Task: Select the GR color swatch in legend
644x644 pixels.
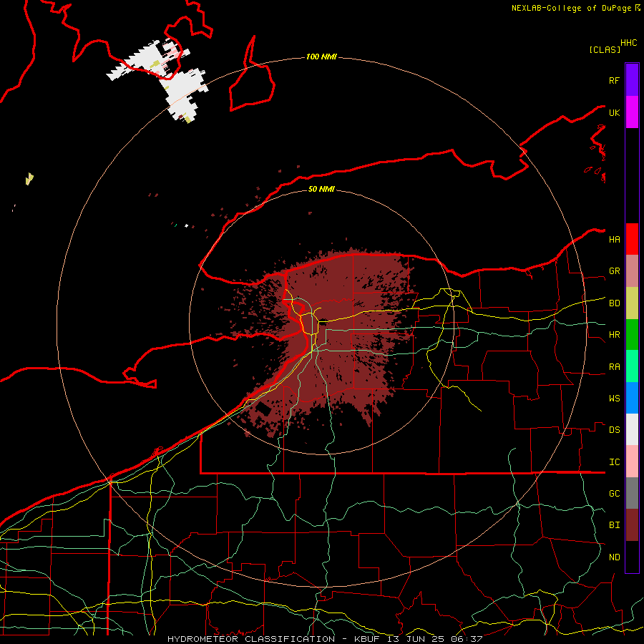Action: [632, 271]
